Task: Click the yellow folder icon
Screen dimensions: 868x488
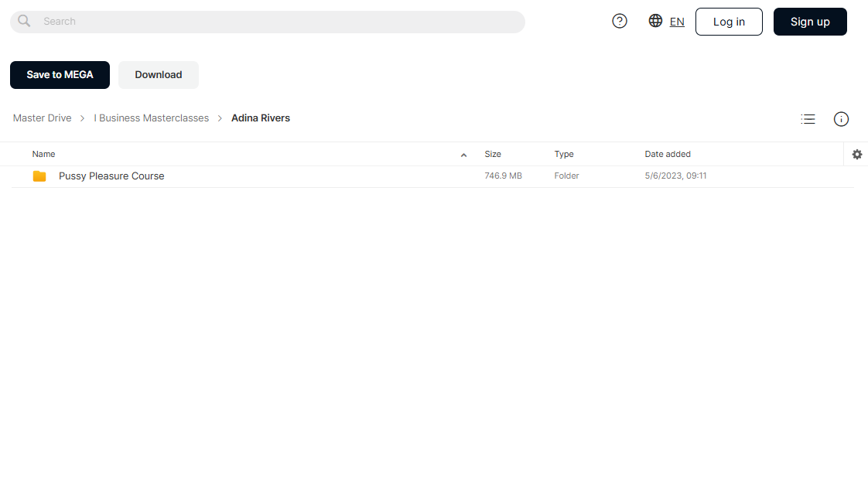Action: point(39,176)
